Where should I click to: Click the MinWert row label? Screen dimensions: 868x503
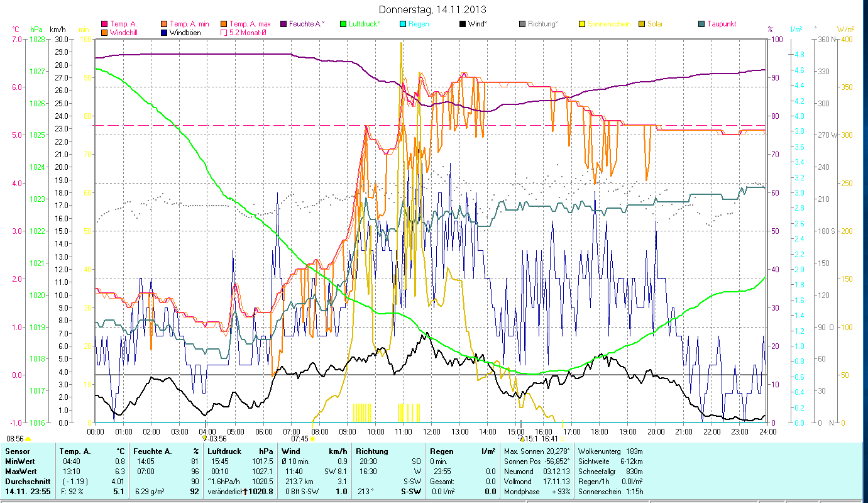click(21, 461)
